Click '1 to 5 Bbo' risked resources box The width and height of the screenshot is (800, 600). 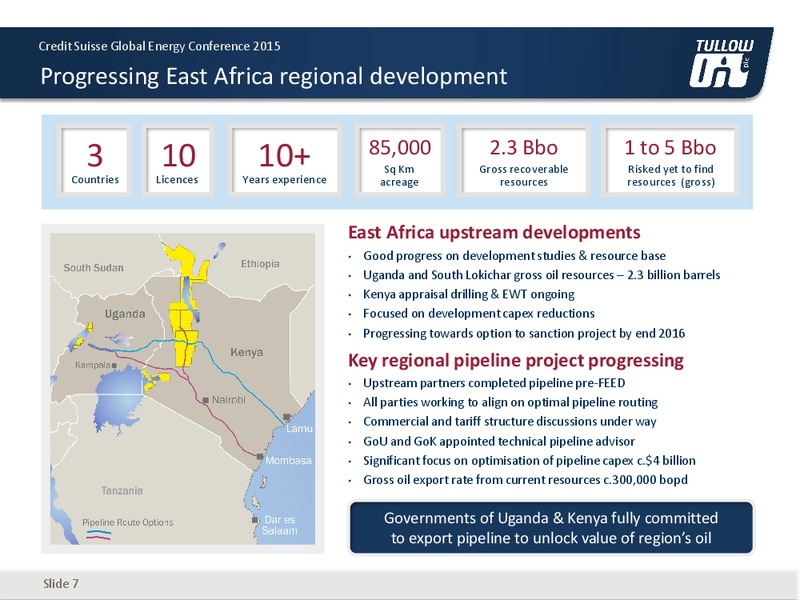(670, 161)
